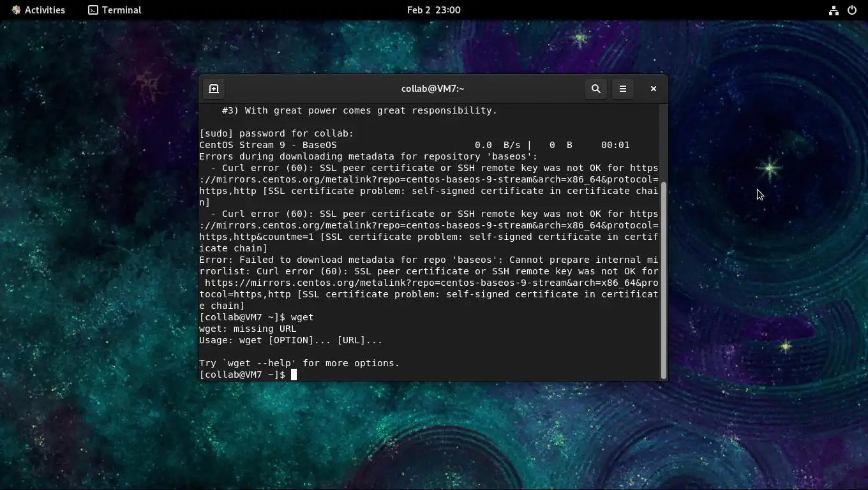868x490 pixels.
Task: Click the '[collab@VM7 ~]$ wget' command line
Action: (x=257, y=317)
